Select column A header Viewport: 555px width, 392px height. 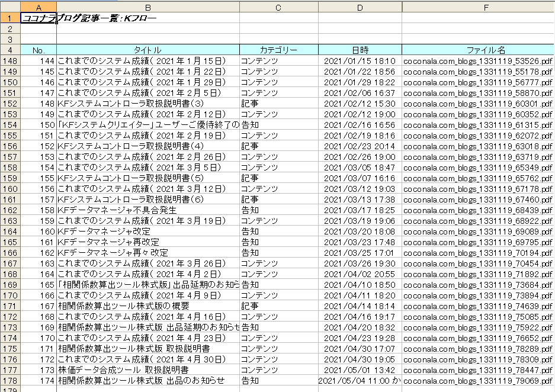point(39,8)
